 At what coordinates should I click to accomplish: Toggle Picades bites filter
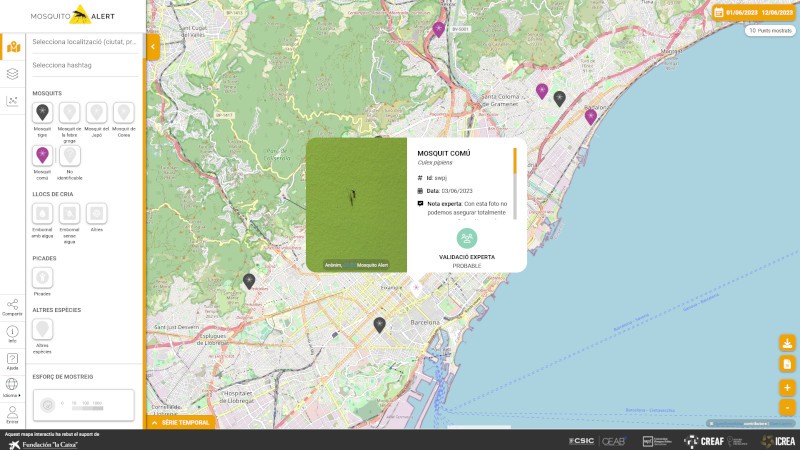[x=42, y=278]
